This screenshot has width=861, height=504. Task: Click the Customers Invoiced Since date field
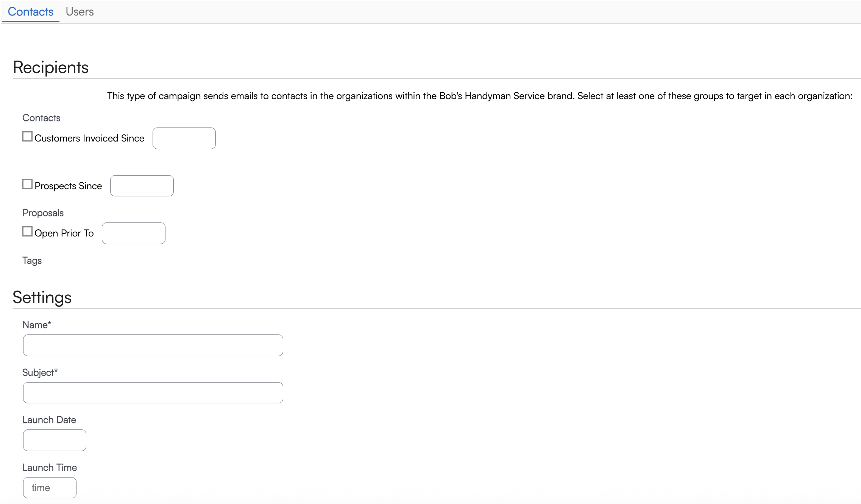184,138
